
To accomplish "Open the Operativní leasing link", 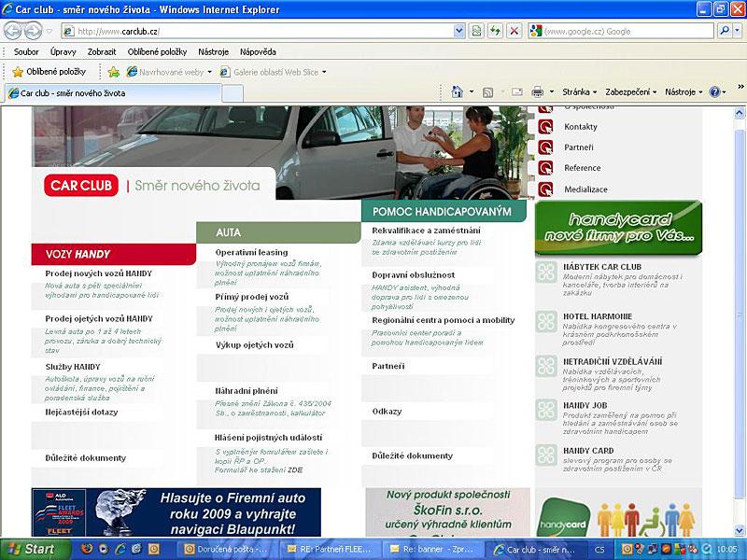I will [251, 252].
